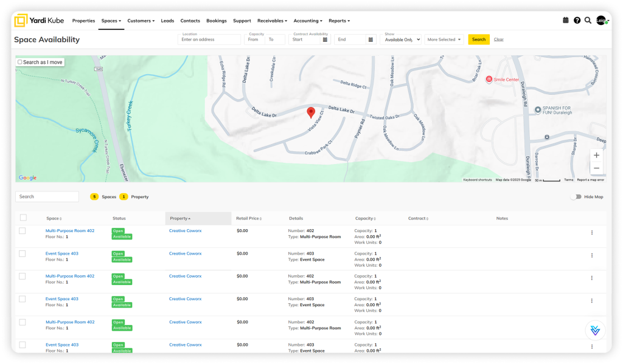
Task: Zoom out on the map
Action: pos(596,168)
